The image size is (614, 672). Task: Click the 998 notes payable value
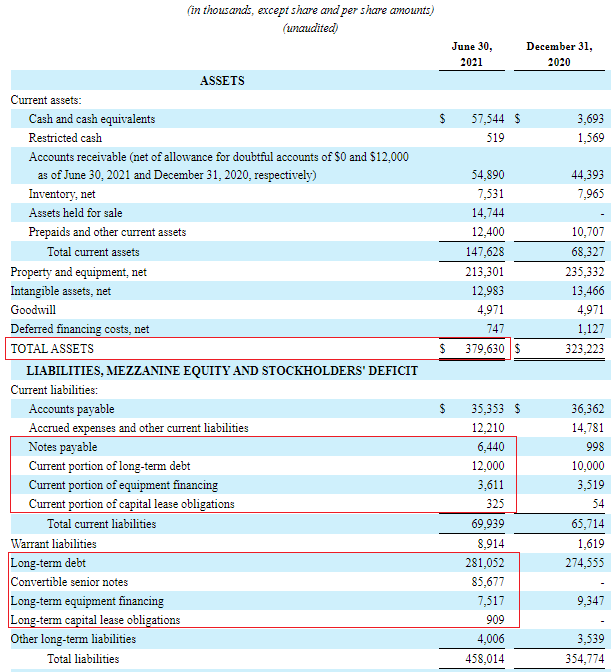(x=595, y=447)
